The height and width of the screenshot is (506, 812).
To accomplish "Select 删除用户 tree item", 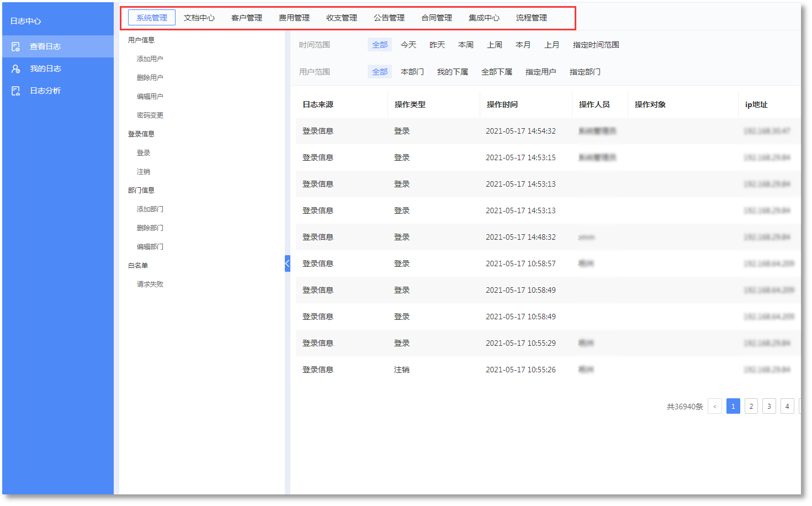I will (150, 77).
